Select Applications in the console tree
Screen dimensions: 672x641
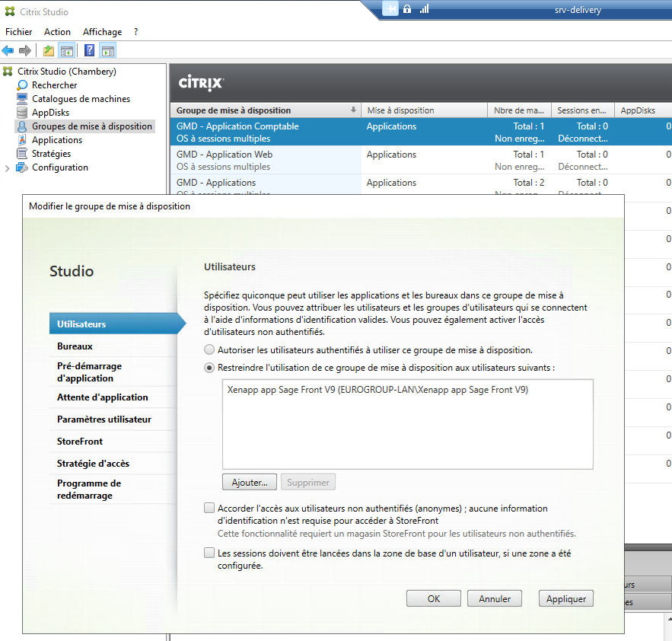click(57, 140)
